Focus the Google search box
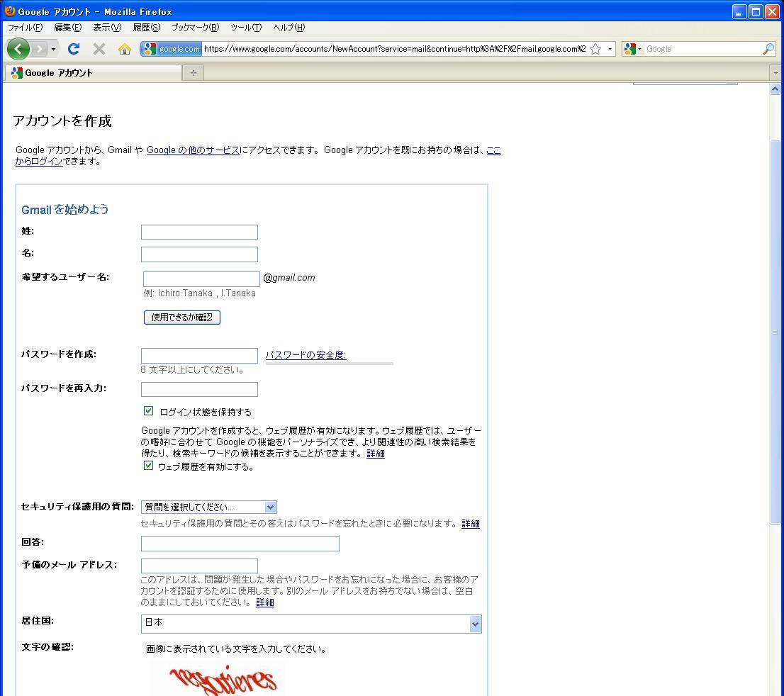 point(702,49)
